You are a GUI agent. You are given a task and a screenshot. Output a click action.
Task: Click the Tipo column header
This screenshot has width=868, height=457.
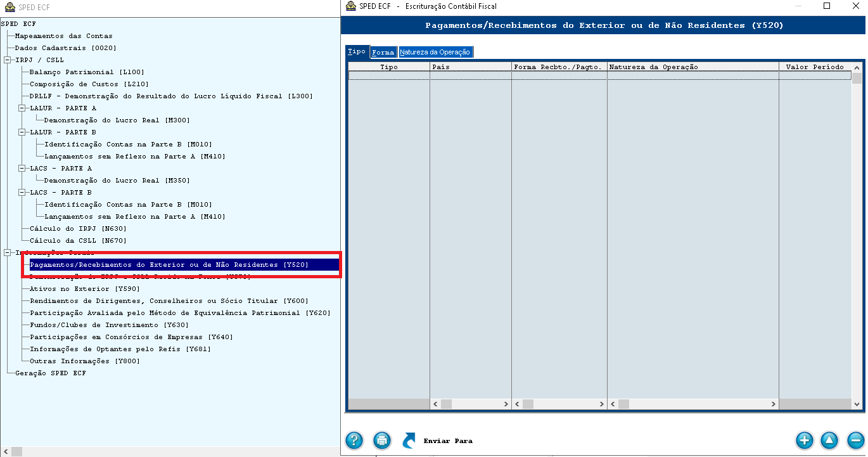389,67
